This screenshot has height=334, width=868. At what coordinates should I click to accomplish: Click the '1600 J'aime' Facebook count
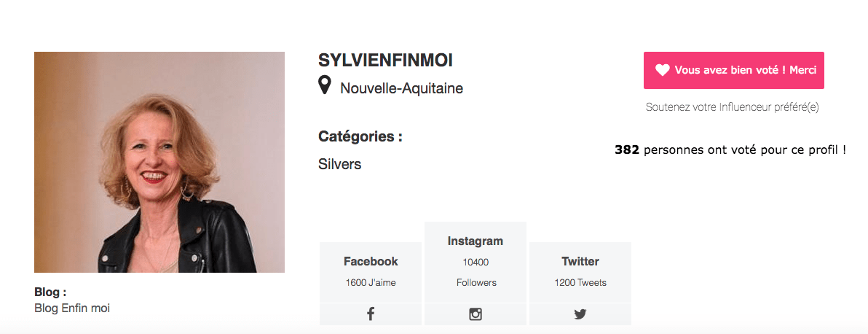click(x=371, y=282)
